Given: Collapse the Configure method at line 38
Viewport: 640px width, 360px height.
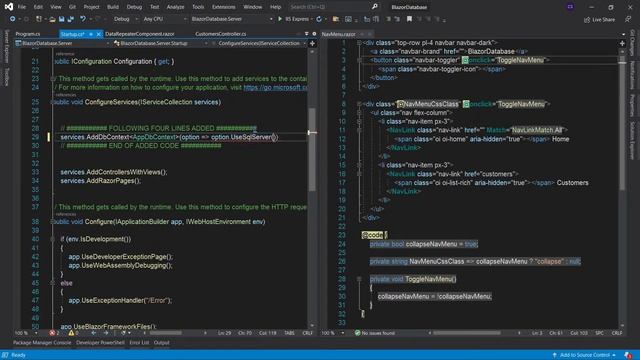Looking at the screenshot, I should tap(52, 222).
